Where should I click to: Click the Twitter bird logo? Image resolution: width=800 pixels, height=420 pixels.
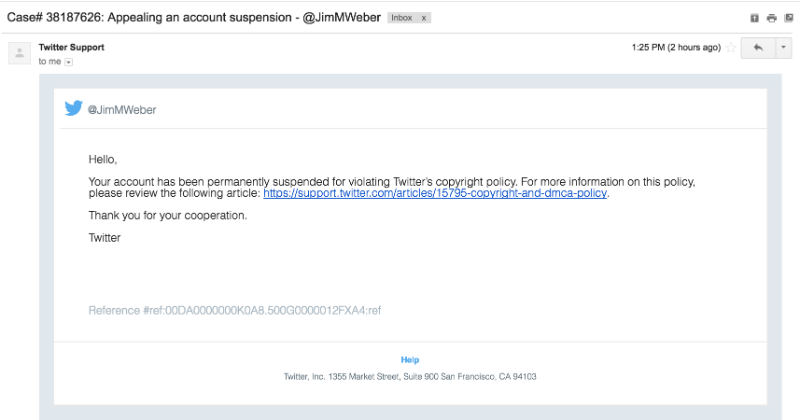tap(73, 109)
